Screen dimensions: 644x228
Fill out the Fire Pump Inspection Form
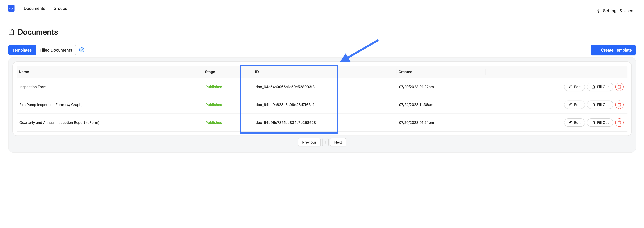coord(600,105)
